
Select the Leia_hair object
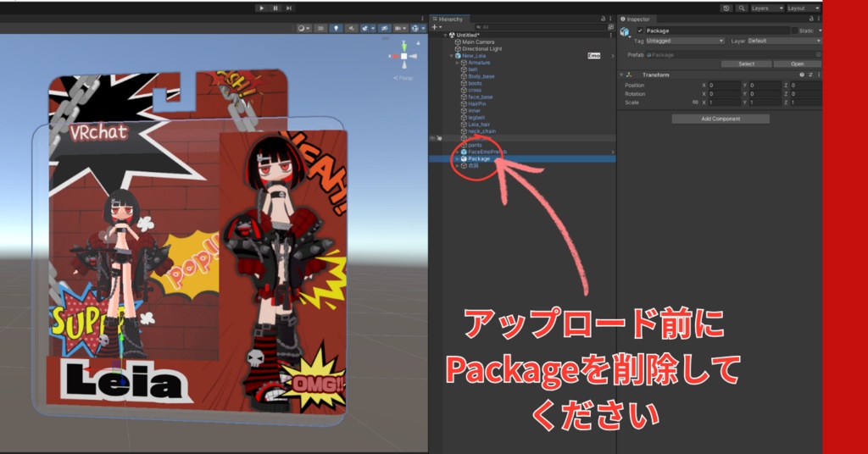pos(479,125)
